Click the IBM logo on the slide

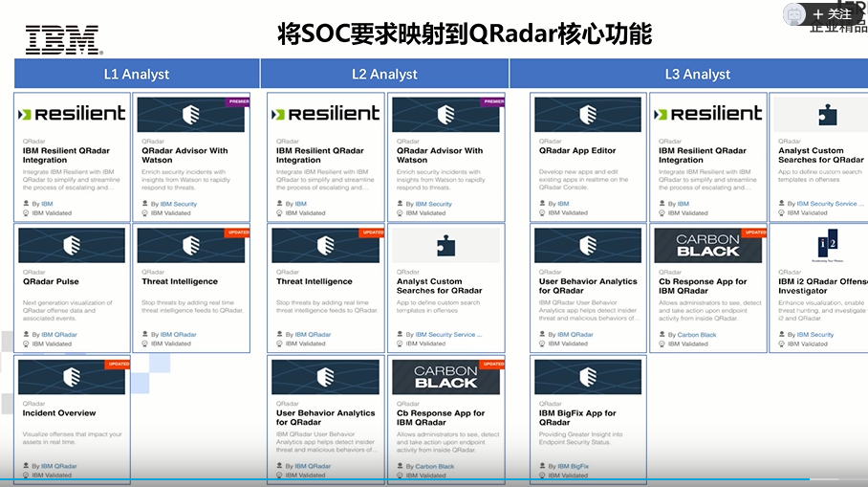tap(64, 40)
